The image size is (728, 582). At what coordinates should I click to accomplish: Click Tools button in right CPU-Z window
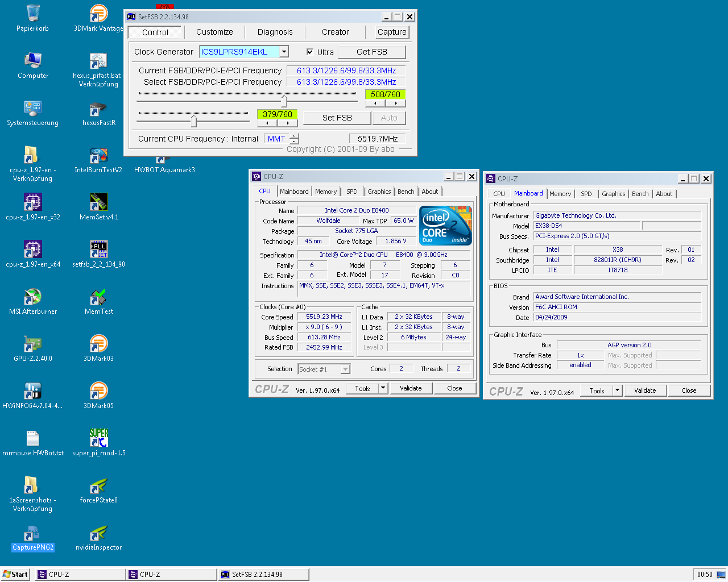tap(597, 390)
